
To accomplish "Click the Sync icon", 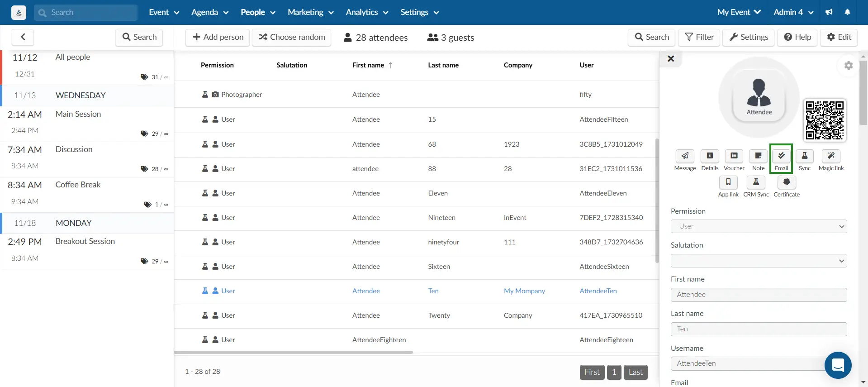I will pyautogui.click(x=804, y=156).
